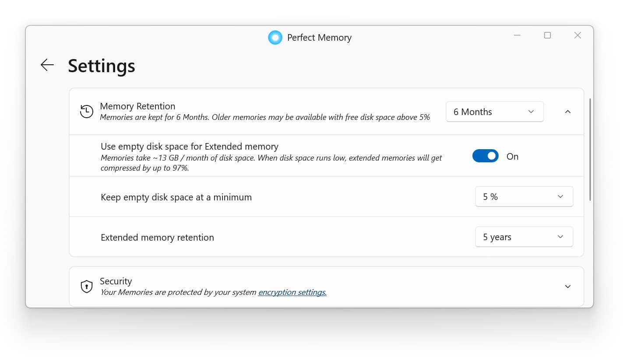Maximize the Perfect Memory window
Screen dimensions: 623x364
(547, 35)
